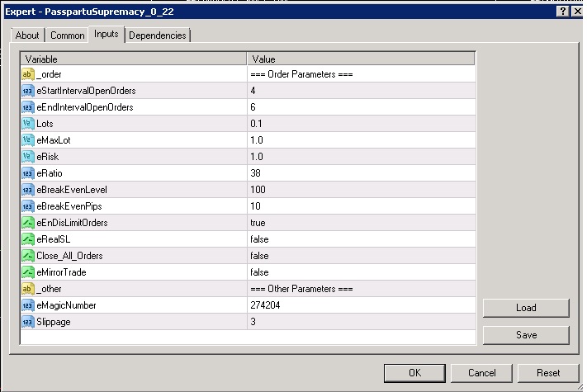This screenshot has height=392, width=587.
Task: Click the eStartIntervalOpenOrders variable name
Action: (x=86, y=91)
